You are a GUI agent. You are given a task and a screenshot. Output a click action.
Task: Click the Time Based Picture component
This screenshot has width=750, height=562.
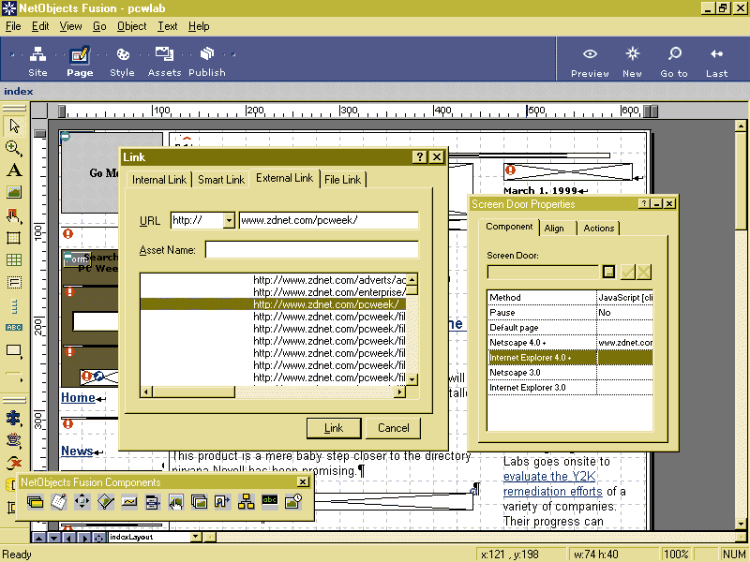pyautogui.click(x=293, y=502)
